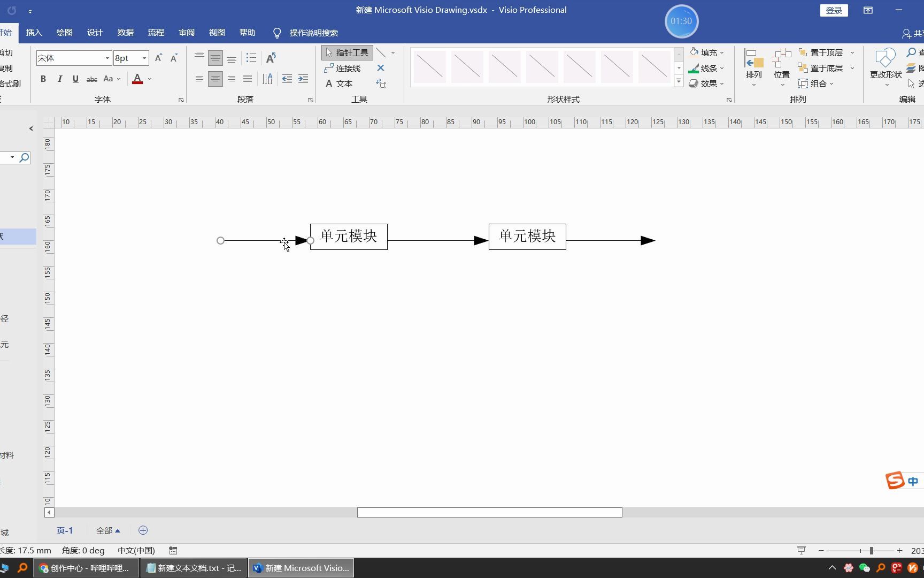Open the Design (设计) tab
This screenshot has height=578, width=924.
point(95,33)
